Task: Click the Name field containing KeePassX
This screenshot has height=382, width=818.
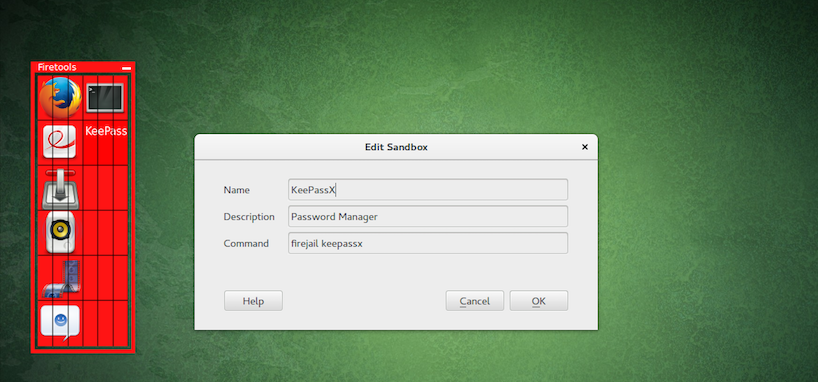Action: pyautogui.click(x=428, y=189)
